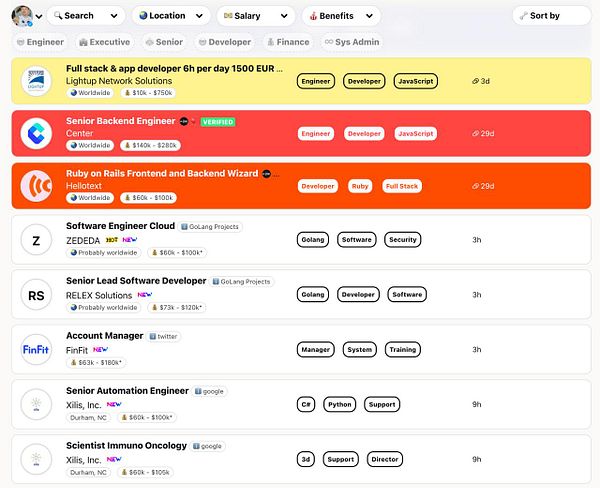Viewport: 600px width, 488px height.
Task: Click the Hellotext company name
Action: [x=84, y=186]
